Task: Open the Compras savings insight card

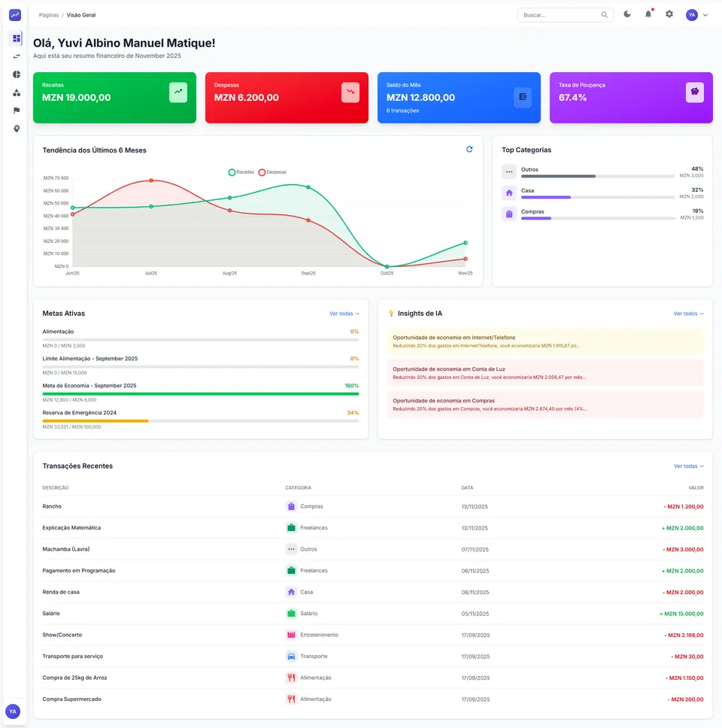Action: pyautogui.click(x=545, y=405)
